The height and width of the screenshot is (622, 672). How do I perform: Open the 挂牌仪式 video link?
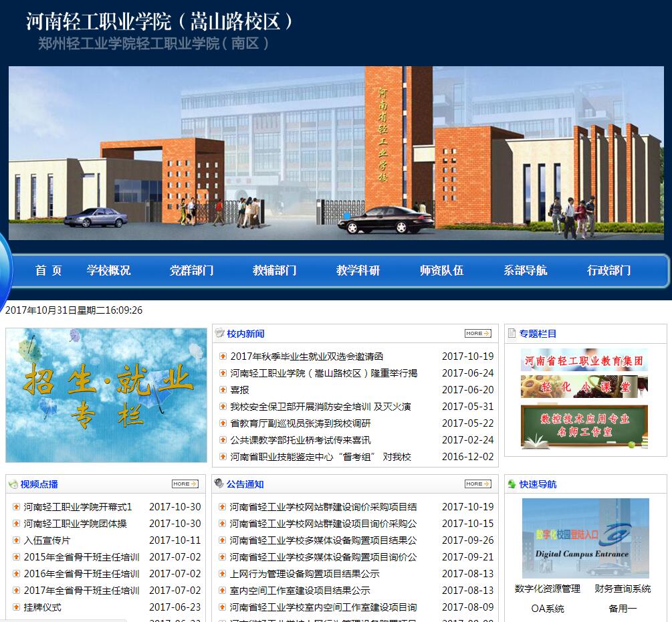(42, 607)
